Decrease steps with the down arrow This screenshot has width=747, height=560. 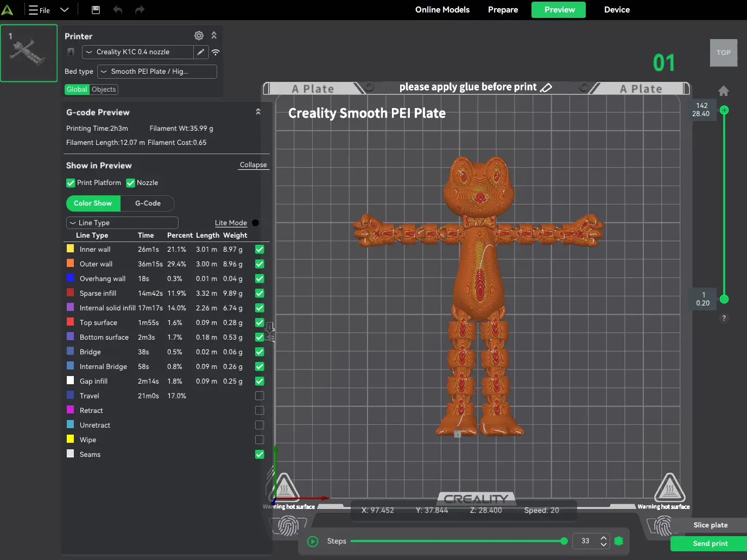click(604, 544)
